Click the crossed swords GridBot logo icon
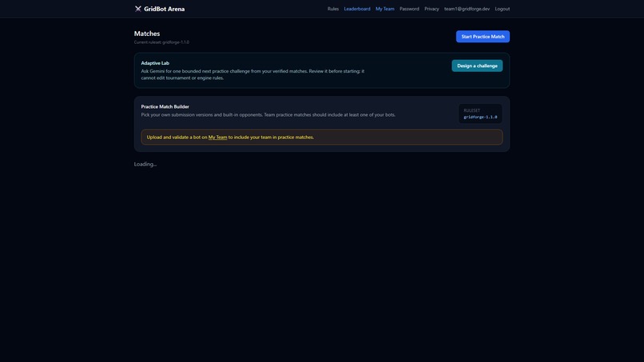644x362 pixels. coord(138,9)
